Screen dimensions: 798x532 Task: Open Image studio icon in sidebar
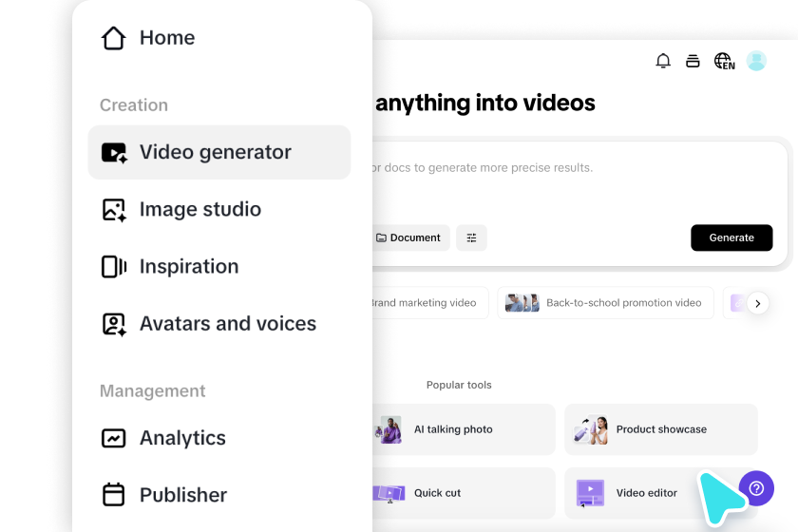click(114, 210)
